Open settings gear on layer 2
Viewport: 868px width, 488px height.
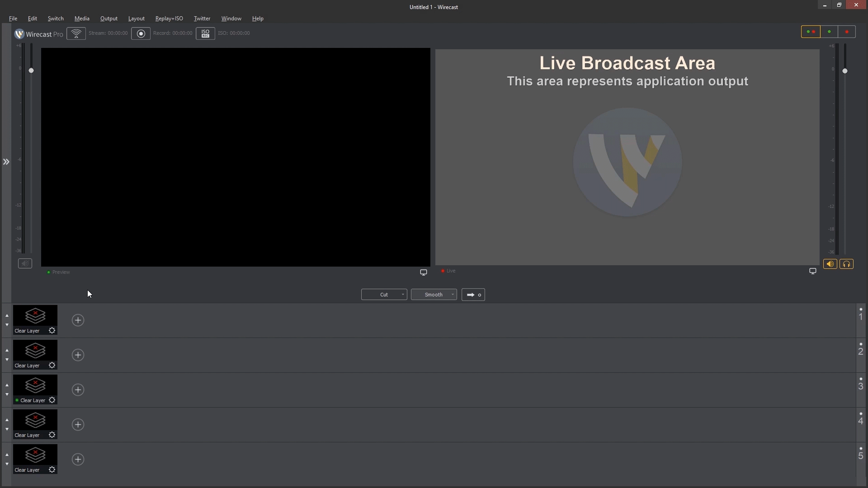pyautogui.click(x=52, y=366)
